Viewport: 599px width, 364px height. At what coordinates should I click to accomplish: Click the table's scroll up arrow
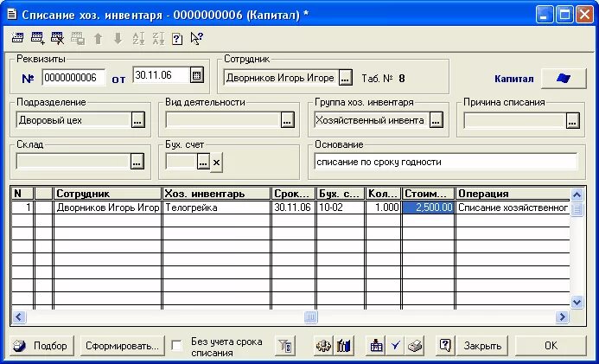[577, 195]
